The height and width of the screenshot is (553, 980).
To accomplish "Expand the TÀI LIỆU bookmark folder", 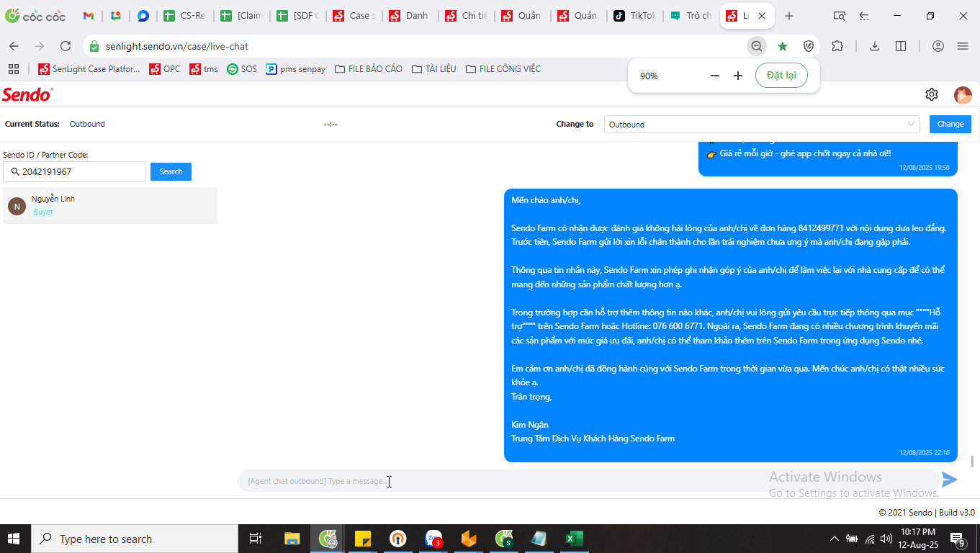I will (434, 69).
